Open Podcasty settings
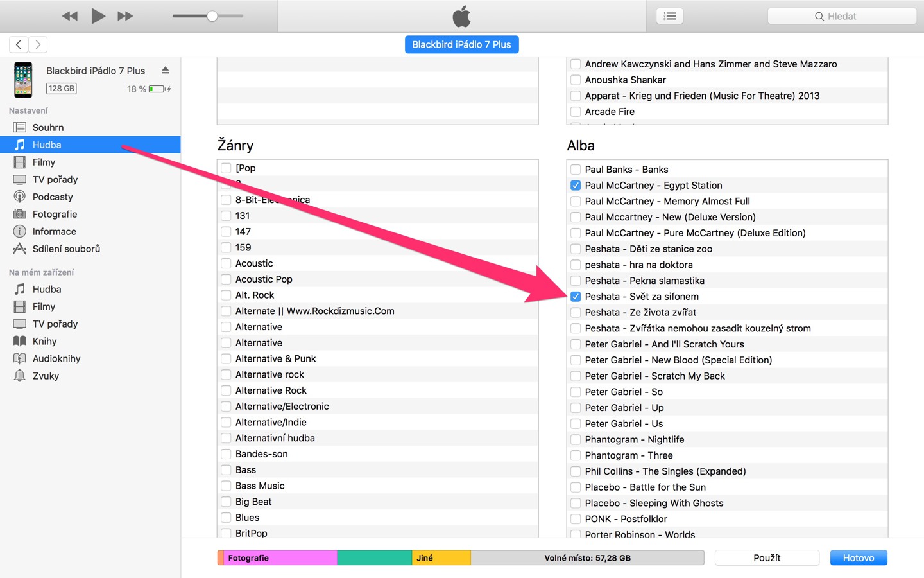This screenshot has width=924, height=578. click(90, 197)
